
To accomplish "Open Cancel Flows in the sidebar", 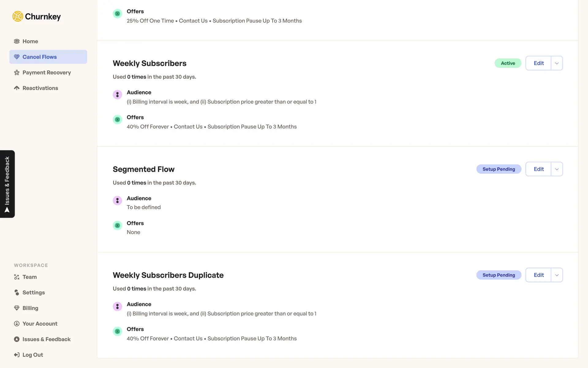I will click(x=40, y=57).
